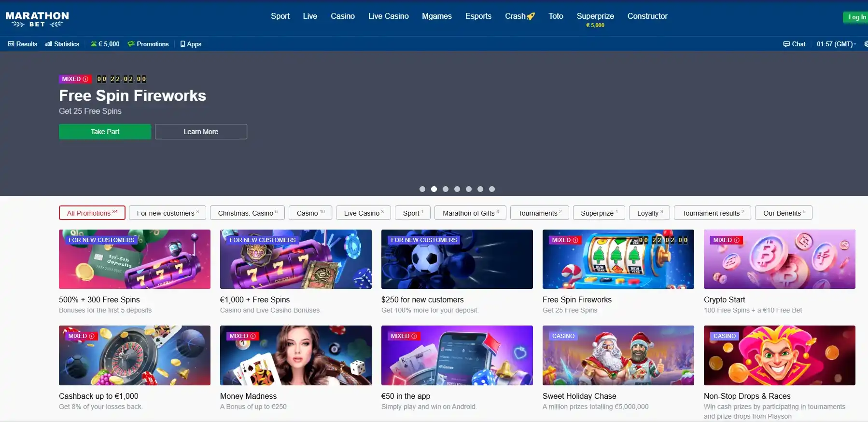Select the fourth carousel slide dot
This screenshot has width=868, height=422.
[x=457, y=189]
